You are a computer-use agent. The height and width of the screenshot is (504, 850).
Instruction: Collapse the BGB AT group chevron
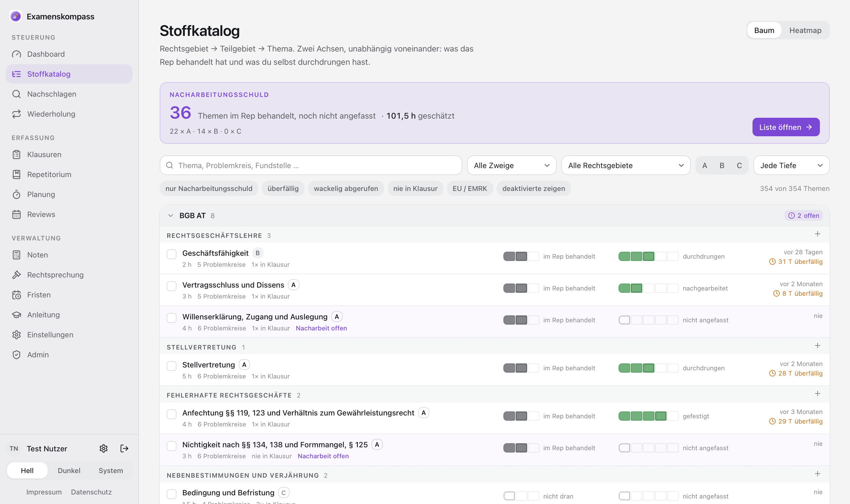point(171,216)
